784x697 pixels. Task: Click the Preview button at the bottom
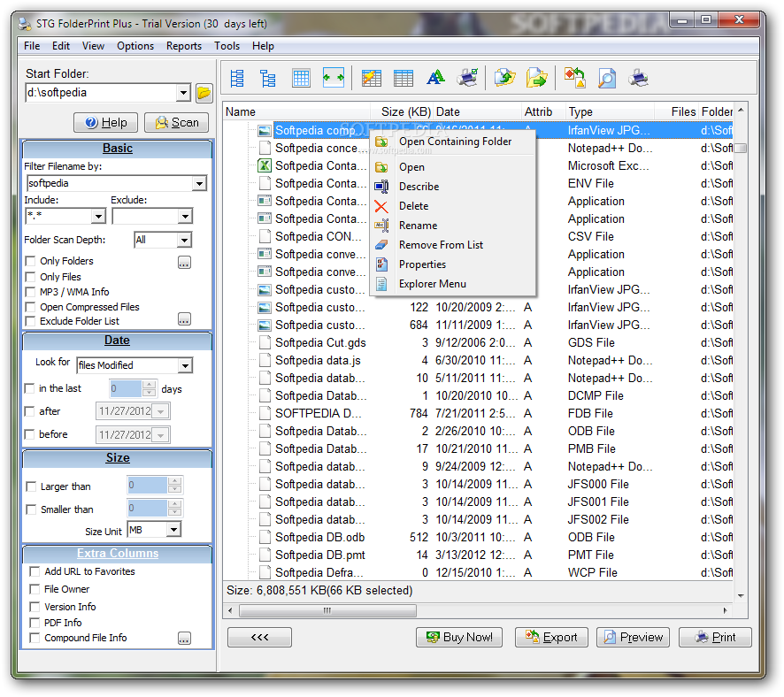tap(633, 637)
